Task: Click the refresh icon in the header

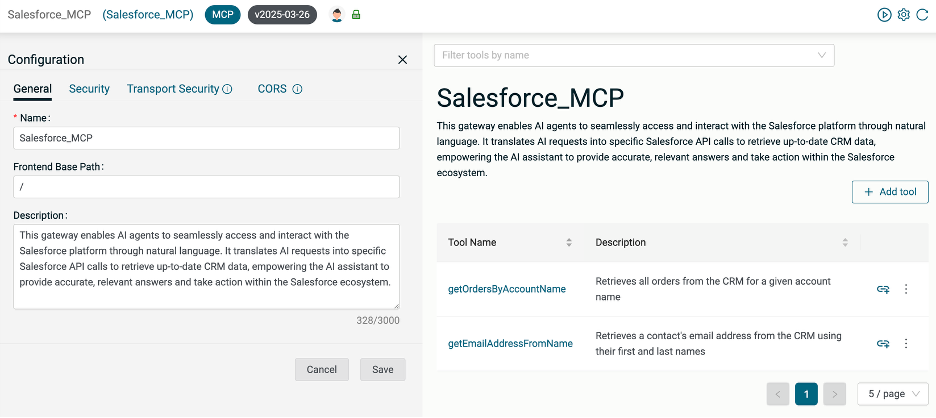Action: [922, 15]
